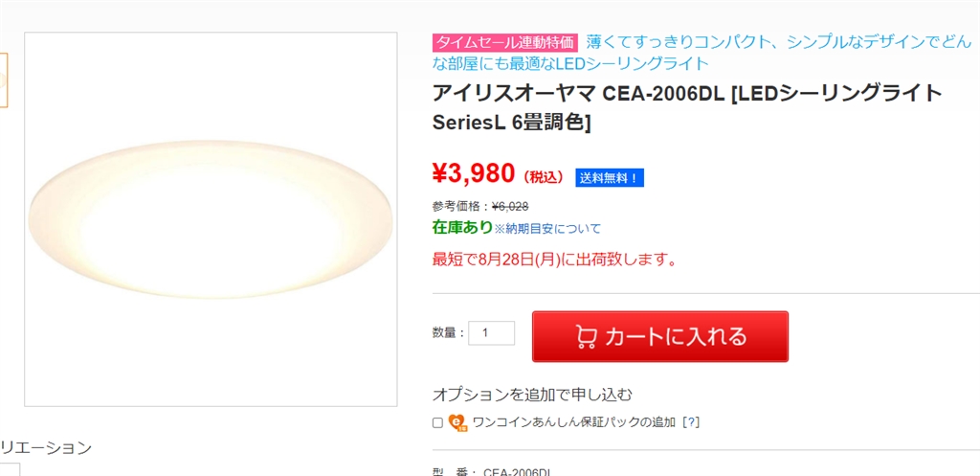Focus the 数量 quantity input field

[491, 333]
